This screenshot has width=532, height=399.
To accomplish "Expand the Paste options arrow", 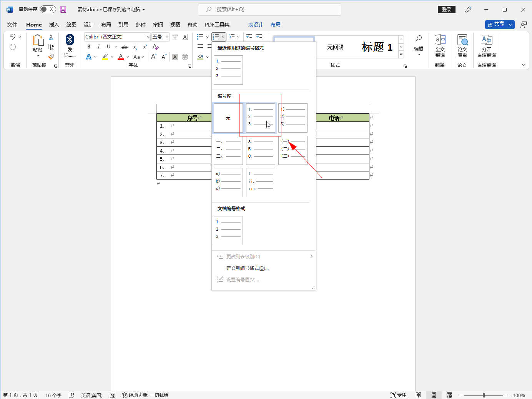I will 38,56.
